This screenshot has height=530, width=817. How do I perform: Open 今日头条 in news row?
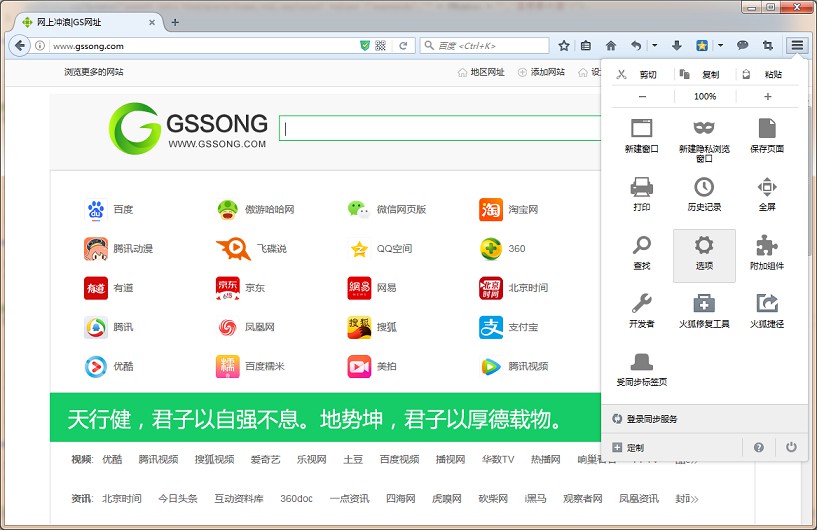[x=178, y=499]
